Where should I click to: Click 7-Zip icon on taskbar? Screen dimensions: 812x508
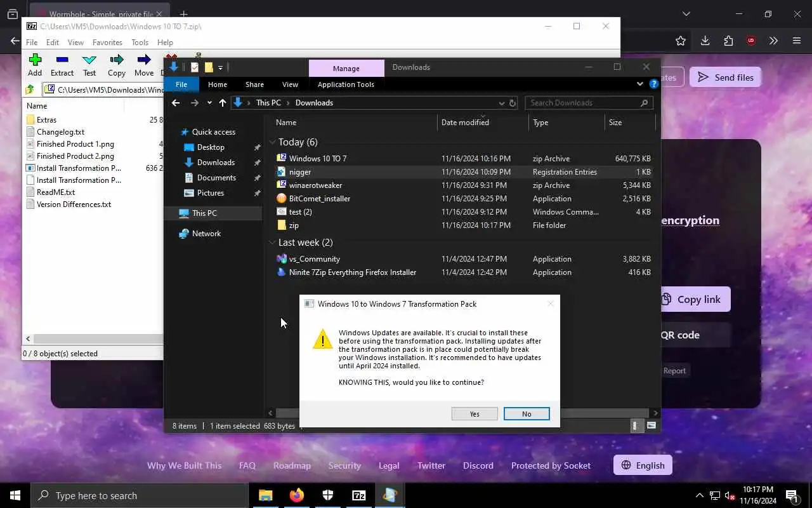click(358, 495)
